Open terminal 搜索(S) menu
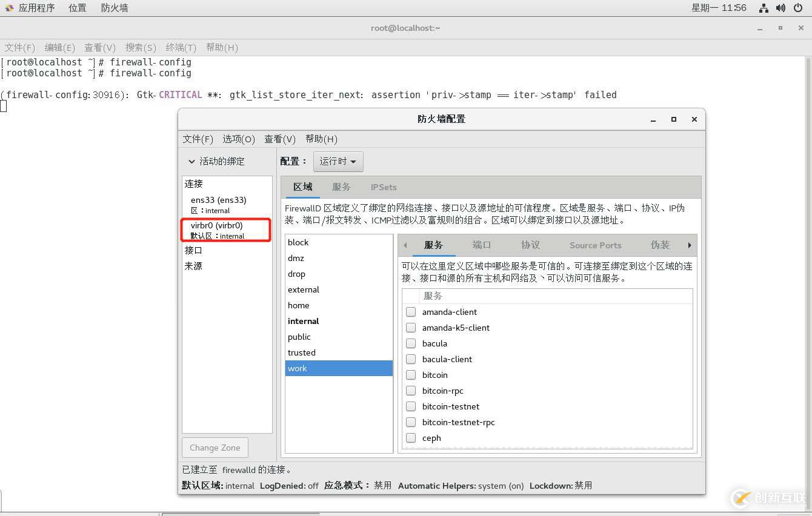 (141, 47)
